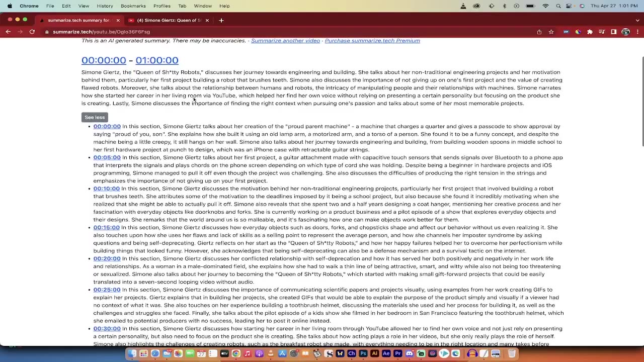Screen dimensions: 644x362
Task: Open the Bookmarks menu
Action: coord(133,6)
